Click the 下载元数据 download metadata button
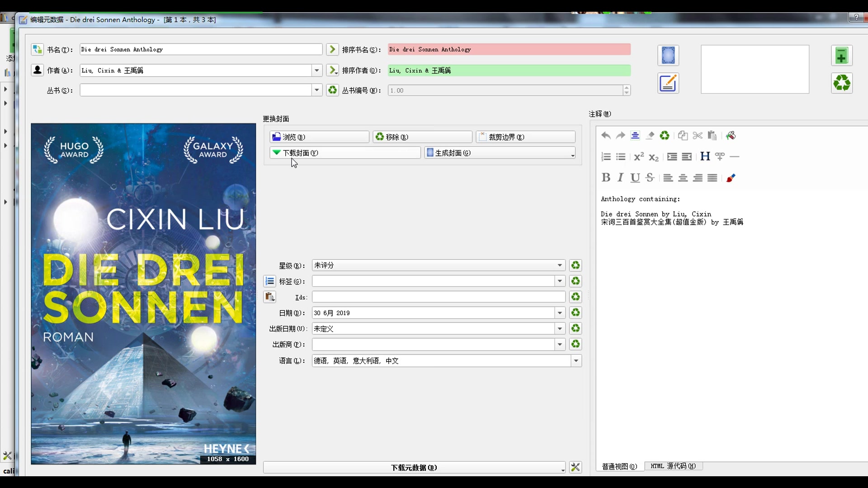Screen dimensions: 868x488 [x=414, y=468]
